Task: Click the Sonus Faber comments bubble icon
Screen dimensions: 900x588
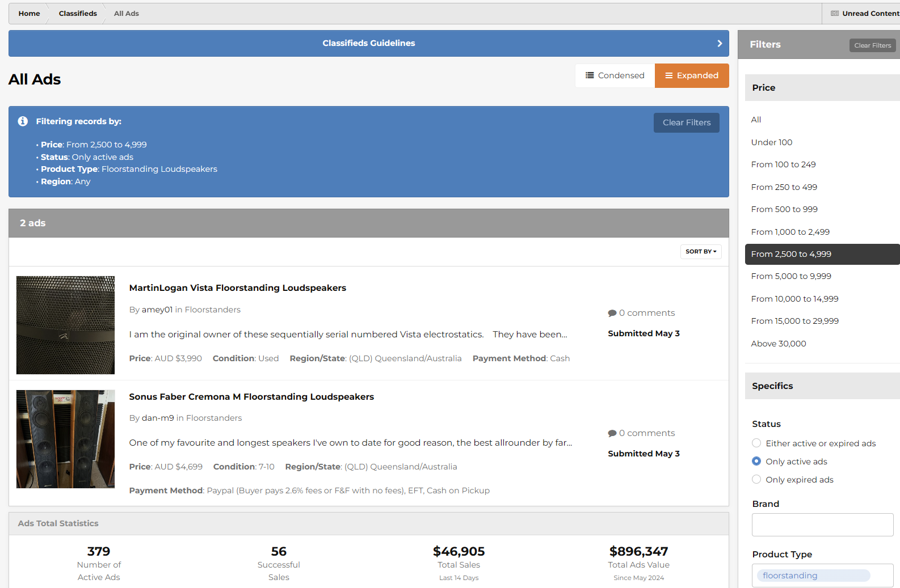Action: click(x=612, y=433)
